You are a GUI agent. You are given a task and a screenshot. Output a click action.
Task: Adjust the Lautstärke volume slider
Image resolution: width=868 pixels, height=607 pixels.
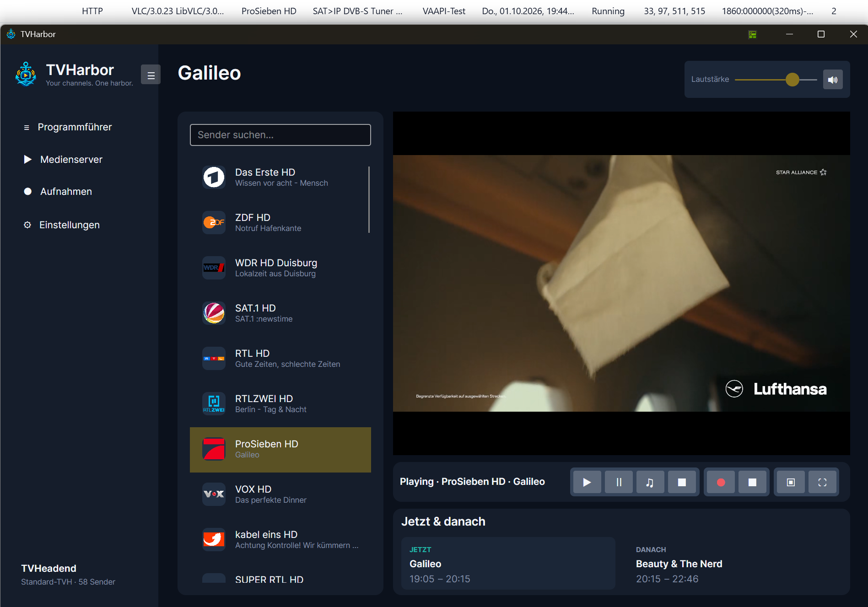[776, 80]
